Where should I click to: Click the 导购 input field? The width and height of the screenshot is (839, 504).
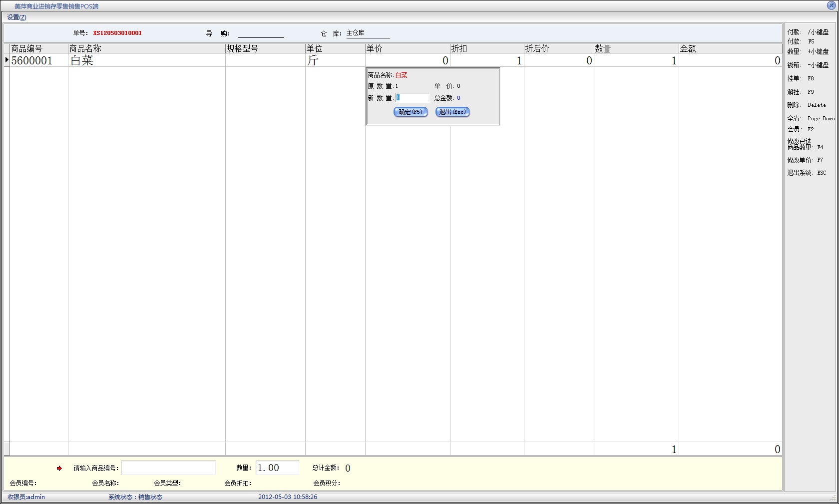tap(261, 33)
